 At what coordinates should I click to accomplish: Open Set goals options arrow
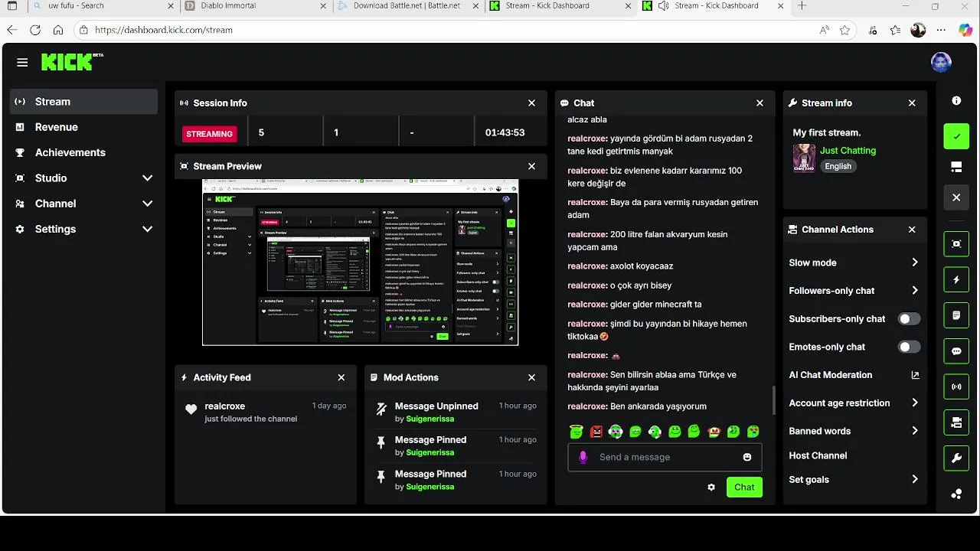(x=914, y=480)
